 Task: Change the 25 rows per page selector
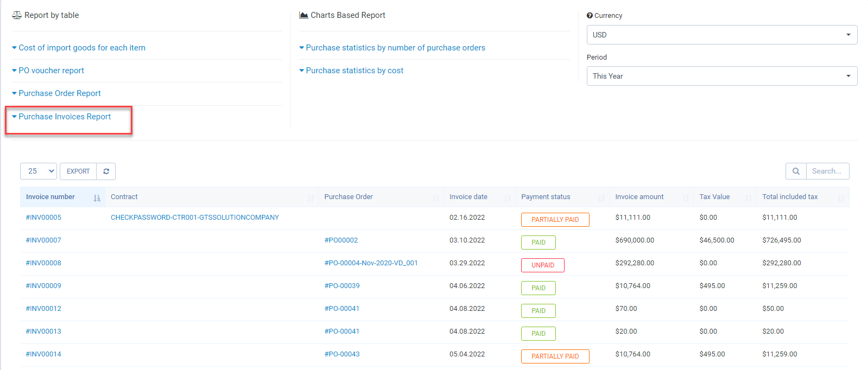pyautogui.click(x=39, y=171)
